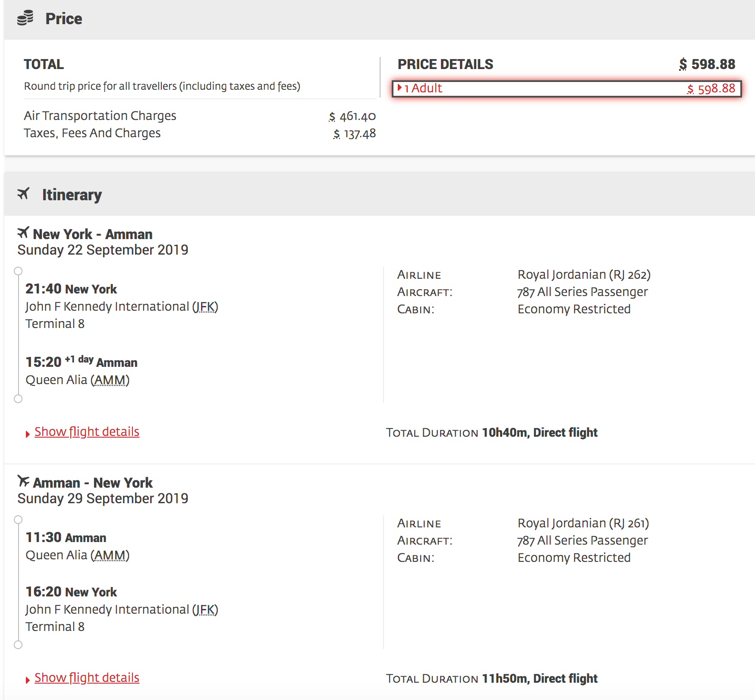Image resolution: width=755 pixels, height=700 pixels.
Task: Click the Air Transportation Charges amount $ 461.40
Action: click(x=352, y=117)
